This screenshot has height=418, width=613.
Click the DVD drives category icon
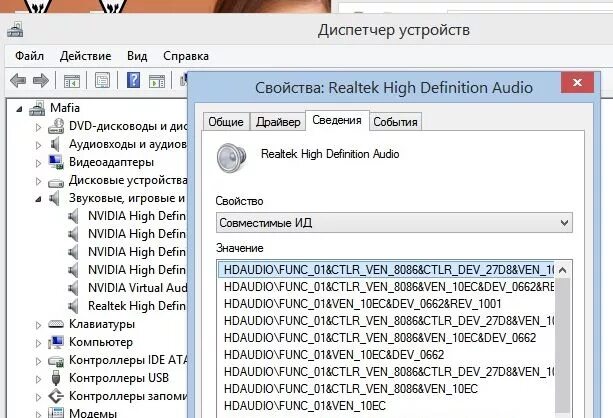click(x=56, y=126)
